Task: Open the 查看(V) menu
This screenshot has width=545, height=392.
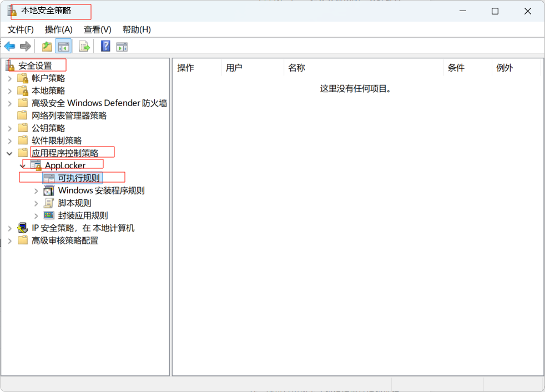Action: pos(98,29)
